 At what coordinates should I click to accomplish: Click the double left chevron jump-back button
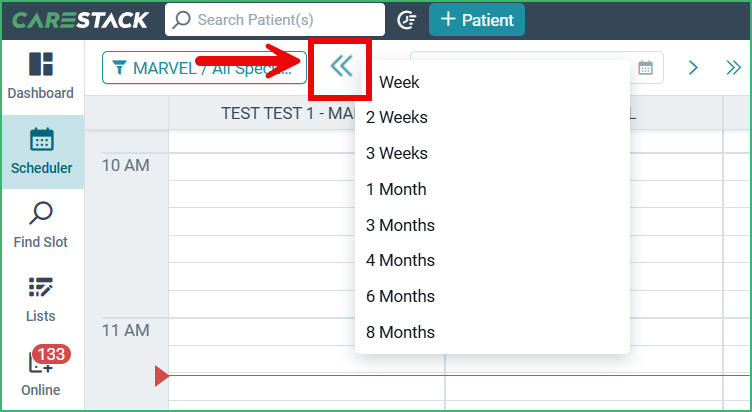342,66
